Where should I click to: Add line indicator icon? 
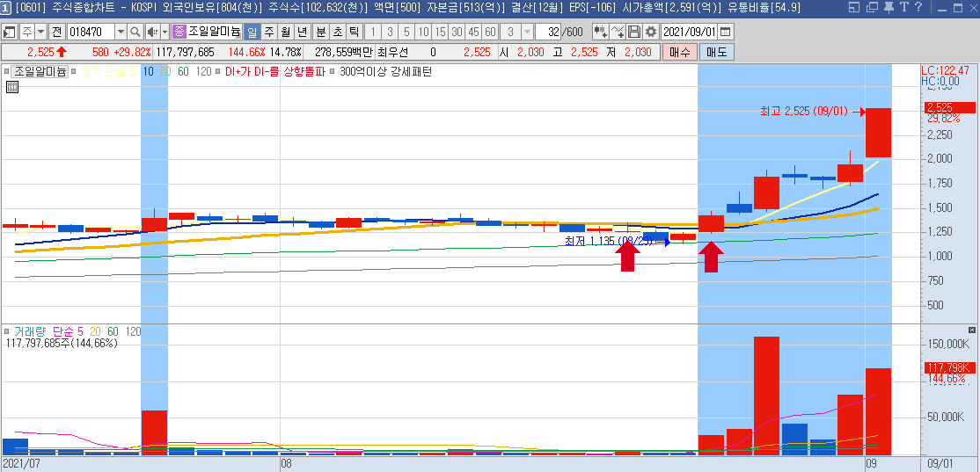618,32
